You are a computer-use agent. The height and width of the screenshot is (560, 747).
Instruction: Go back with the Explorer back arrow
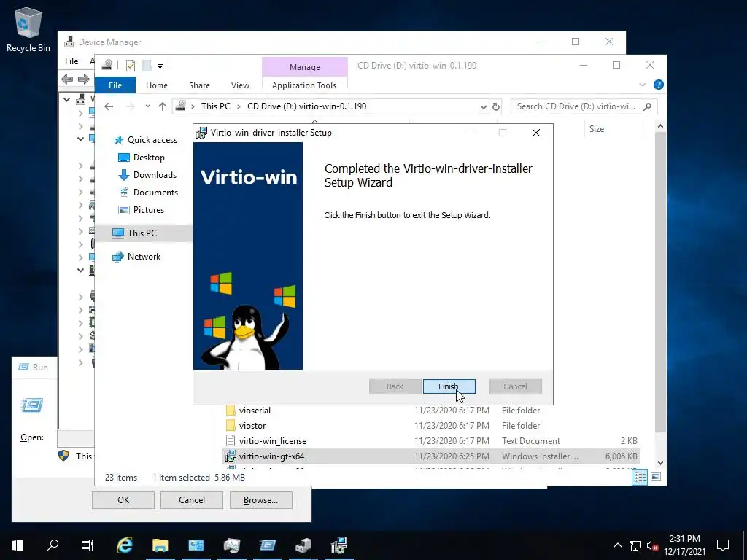(109, 106)
